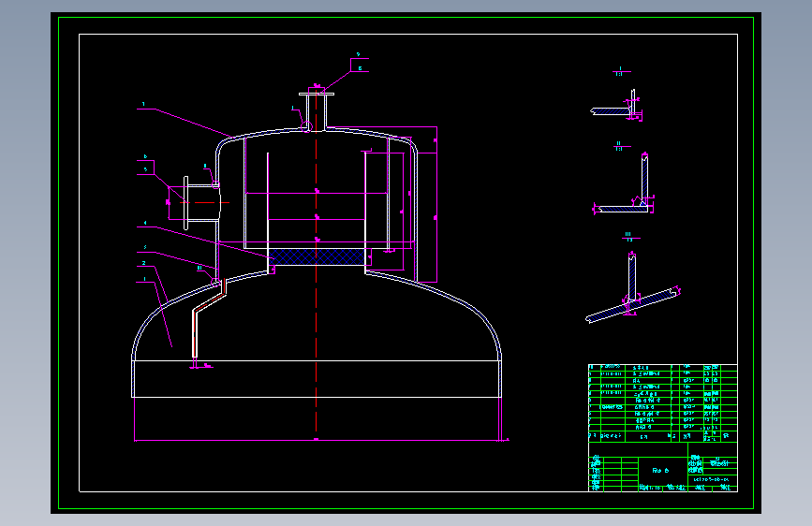The width and height of the screenshot is (812, 526).
Task: Select callout number 5 left of vessel
Action: point(145,169)
